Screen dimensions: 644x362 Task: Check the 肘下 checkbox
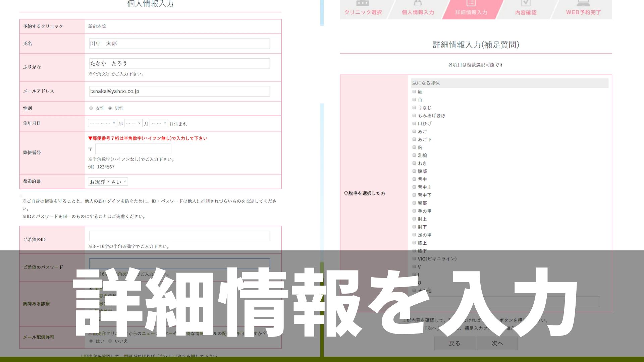click(414, 227)
